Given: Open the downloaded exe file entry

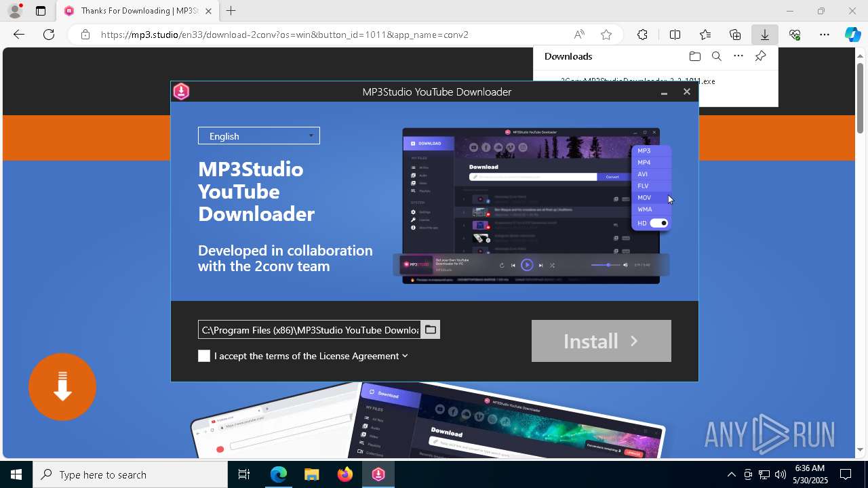Looking at the screenshot, I should (x=637, y=81).
